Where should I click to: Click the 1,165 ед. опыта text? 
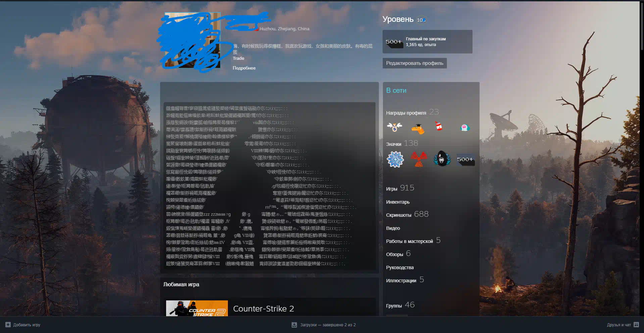point(421,45)
